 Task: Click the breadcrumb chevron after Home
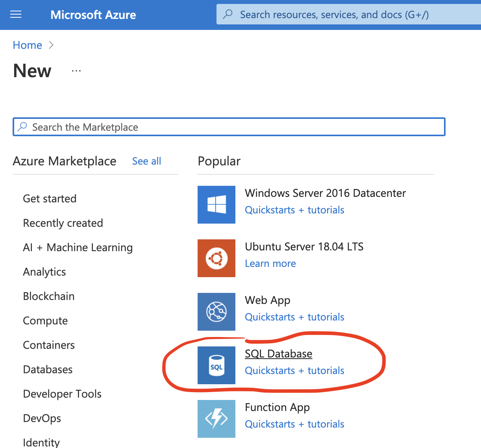tap(51, 45)
